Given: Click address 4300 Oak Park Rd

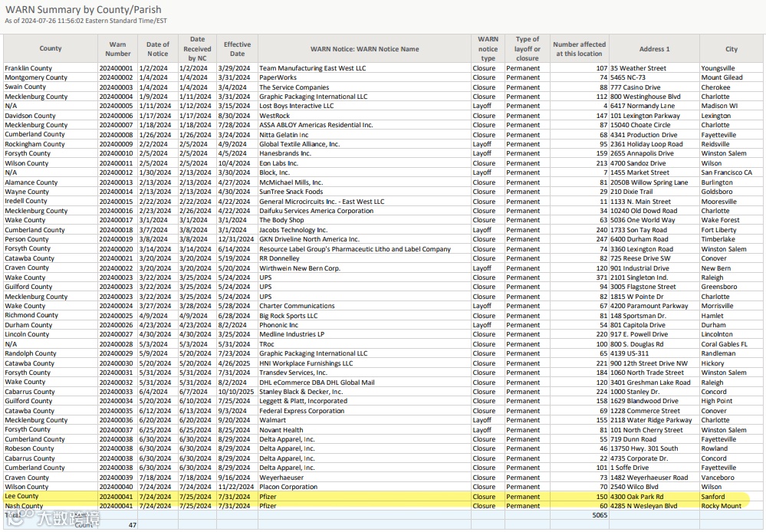Looking at the screenshot, I should (x=637, y=496).
